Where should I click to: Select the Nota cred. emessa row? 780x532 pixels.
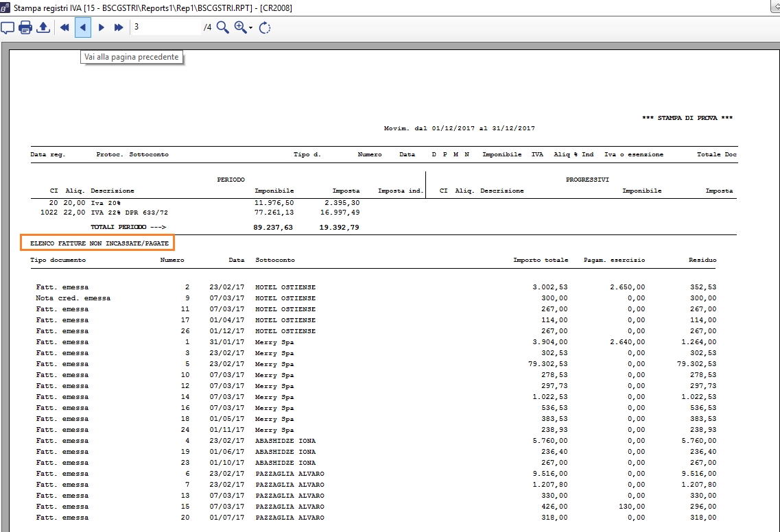[x=73, y=298]
